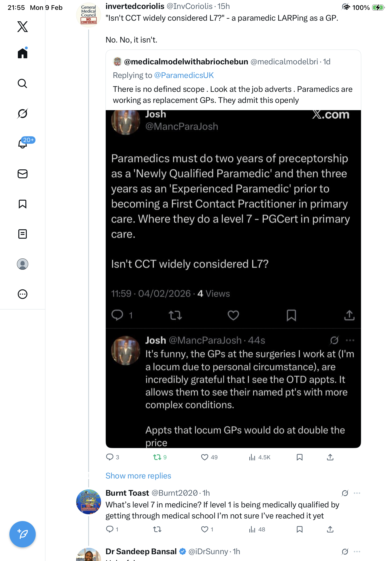Compose a new post
Screen dimensions: 392x561
coord(23,534)
